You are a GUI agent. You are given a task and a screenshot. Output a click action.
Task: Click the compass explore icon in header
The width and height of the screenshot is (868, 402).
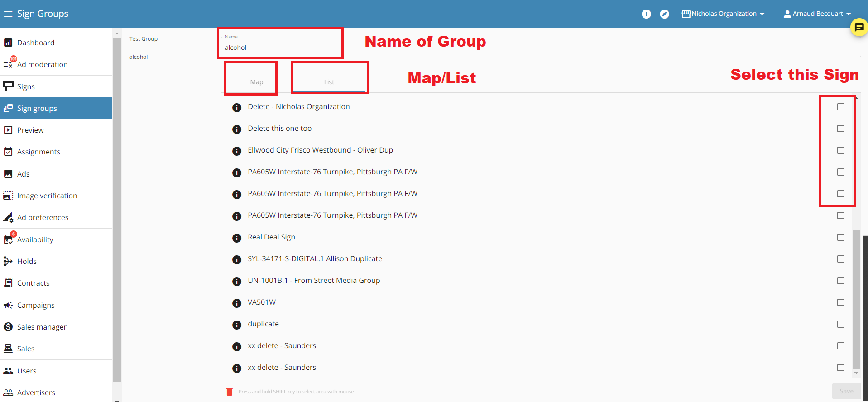664,14
